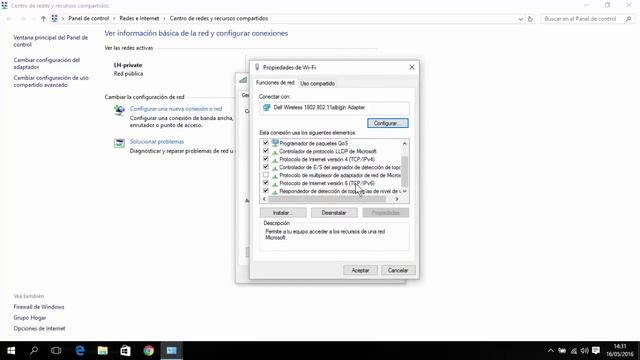Screen dimensions: 640x360
Task: Click the Instalar... button
Action: 283,213
